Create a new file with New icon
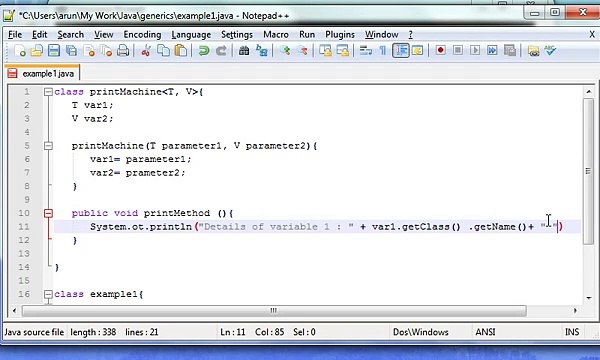 (x=20, y=50)
